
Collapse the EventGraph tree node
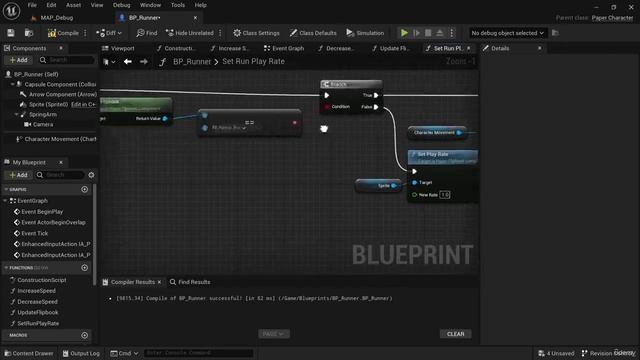(5, 201)
